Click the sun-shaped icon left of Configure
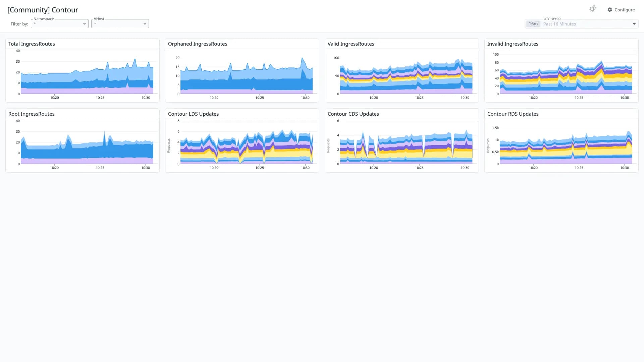This screenshot has height=362, width=644. 593,9
